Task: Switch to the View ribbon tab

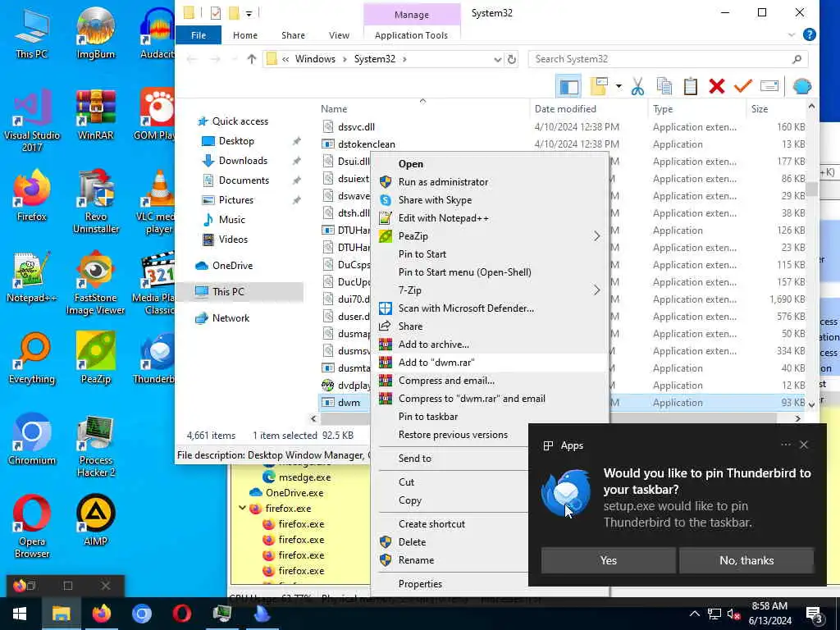Action: click(339, 35)
